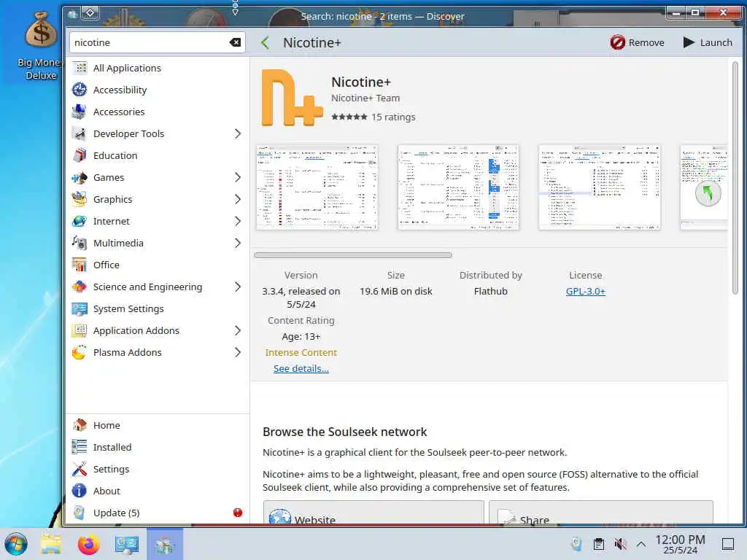
Task: Select the Accessories category
Action: point(158,112)
